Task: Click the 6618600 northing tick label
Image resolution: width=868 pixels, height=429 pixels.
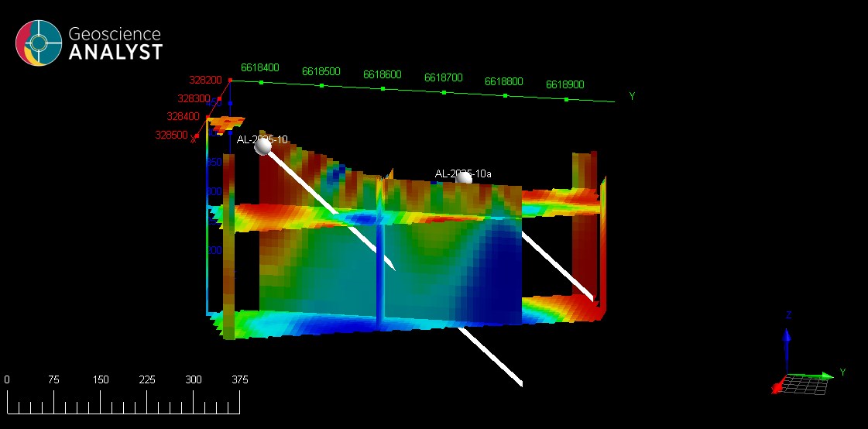Action: [x=383, y=75]
